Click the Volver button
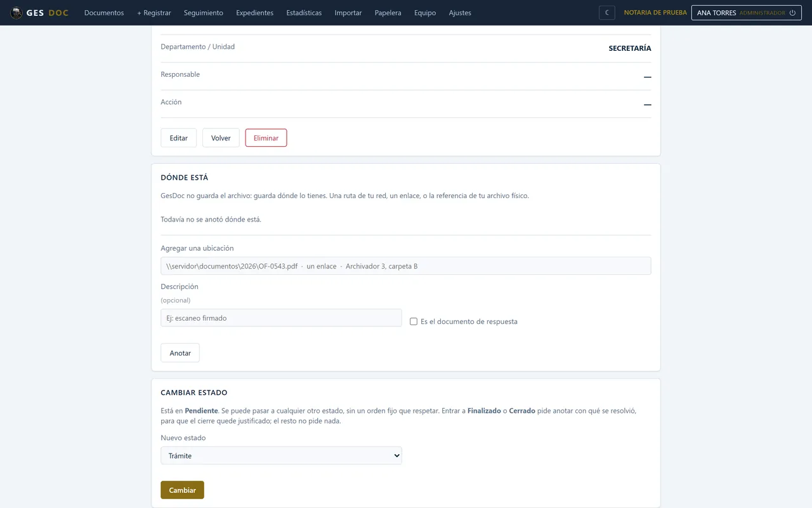Viewport: 812px width, 508px height. [221, 138]
